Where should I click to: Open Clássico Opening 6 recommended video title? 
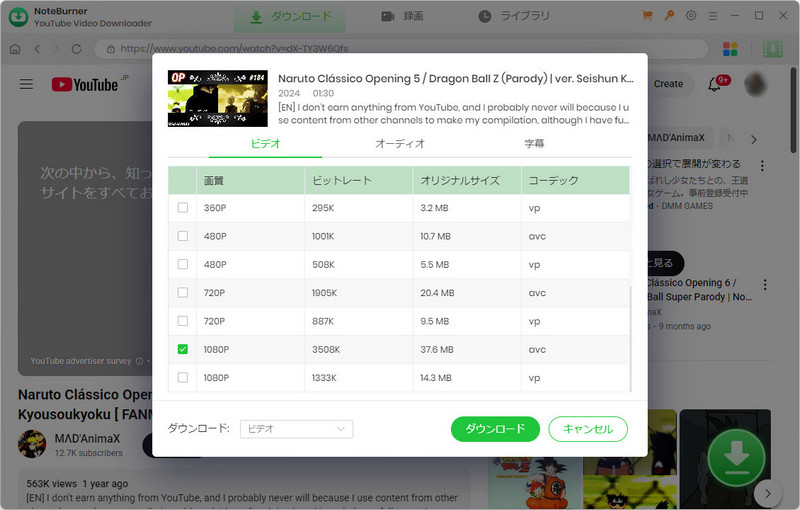point(699,290)
